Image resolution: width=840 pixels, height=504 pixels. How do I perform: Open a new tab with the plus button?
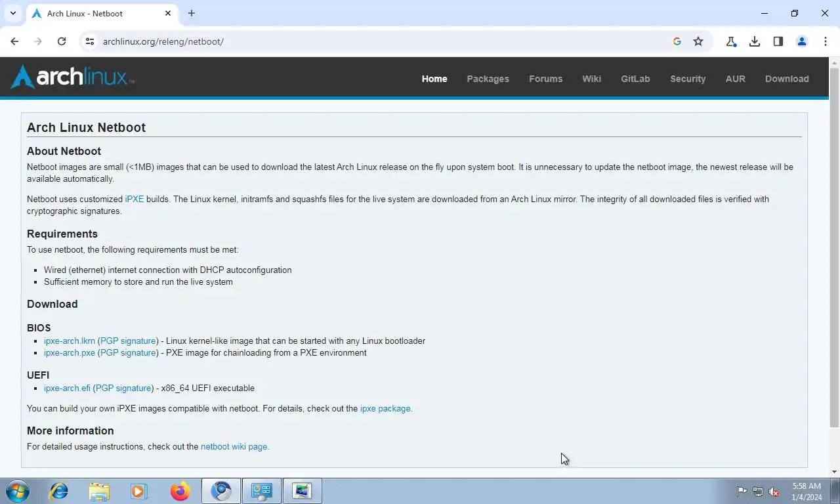(192, 13)
